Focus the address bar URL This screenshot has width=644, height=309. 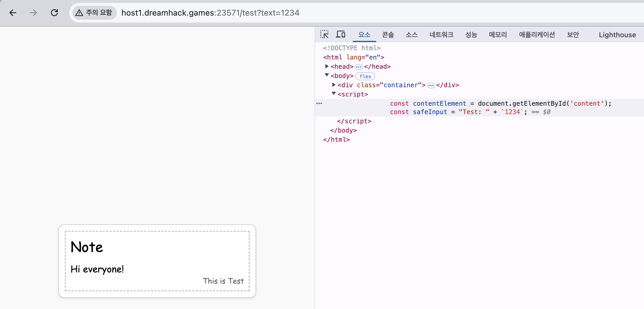[210, 13]
